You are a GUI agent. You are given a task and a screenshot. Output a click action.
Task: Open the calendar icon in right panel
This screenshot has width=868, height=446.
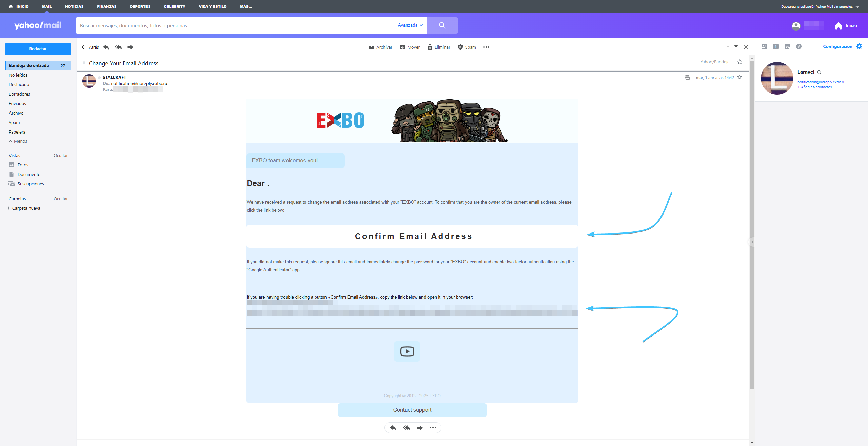pyautogui.click(x=776, y=46)
